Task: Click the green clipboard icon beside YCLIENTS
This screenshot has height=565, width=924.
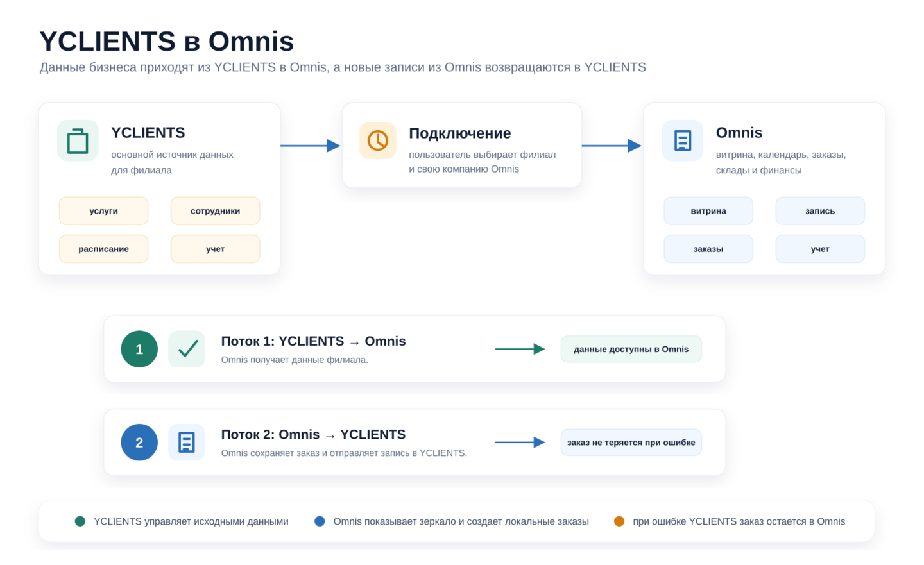Action: tap(78, 140)
